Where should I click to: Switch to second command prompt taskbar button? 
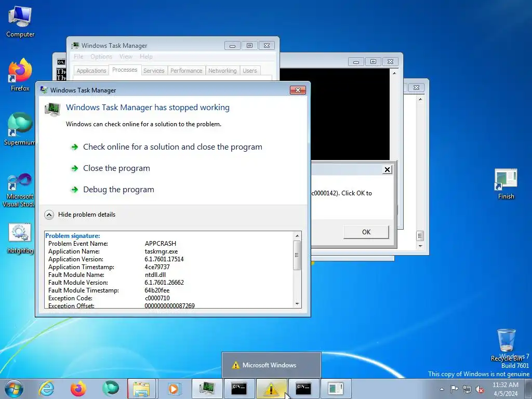[x=303, y=389]
